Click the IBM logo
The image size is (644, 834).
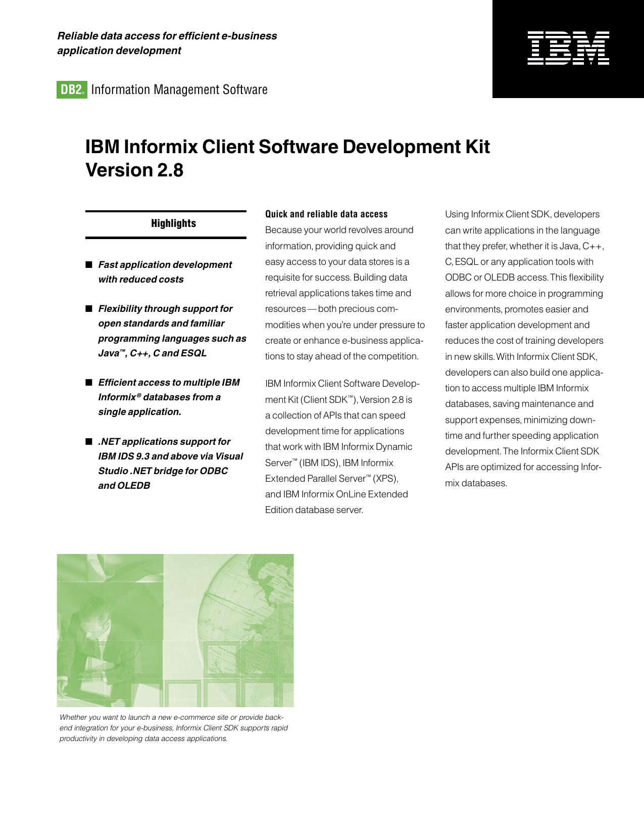coord(568,48)
